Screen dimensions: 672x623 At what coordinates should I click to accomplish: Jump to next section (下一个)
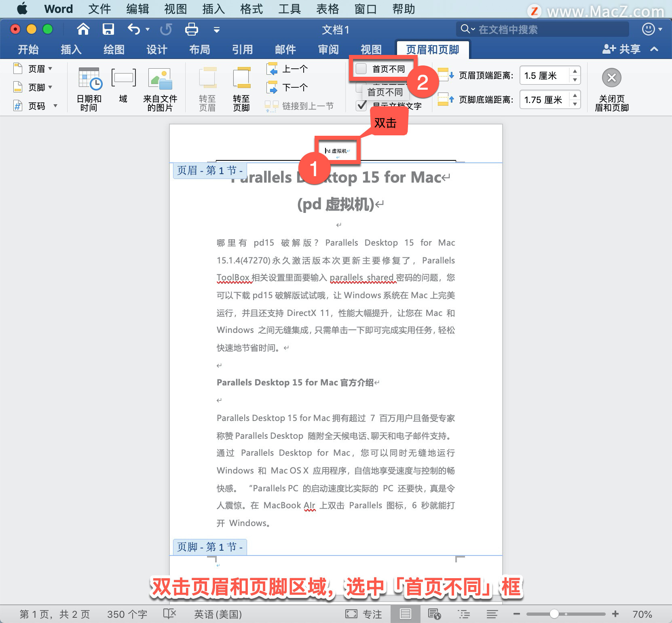click(x=287, y=87)
